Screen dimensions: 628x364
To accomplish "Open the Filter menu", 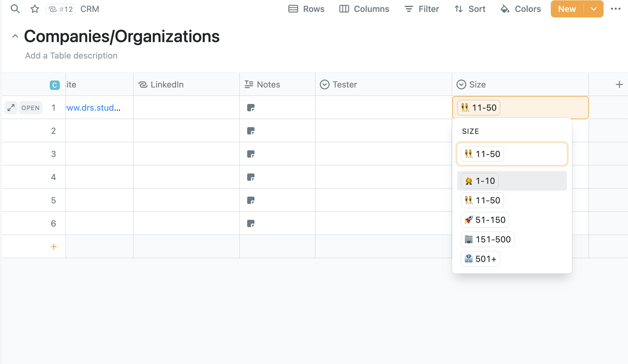I will (422, 9).
